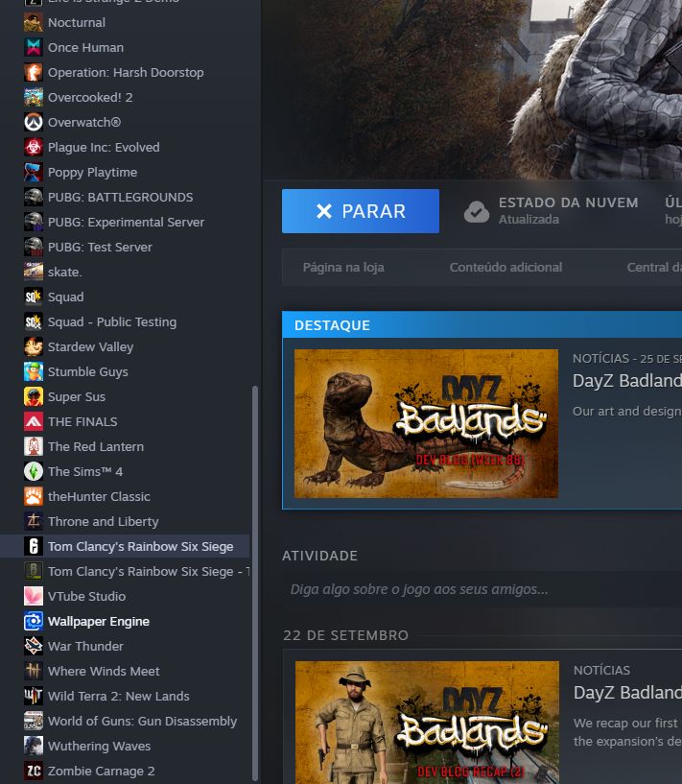The width and height of the screenshot is (682, 784).
Task: Click the Rainbow Six Siege 6 icon
Action: click(x=34, y=547)
